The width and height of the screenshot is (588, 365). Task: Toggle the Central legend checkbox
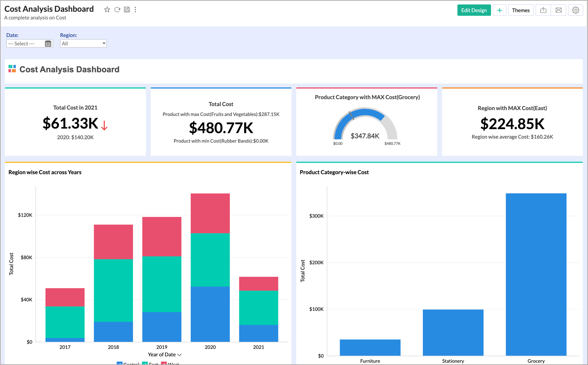coord(120,363)
